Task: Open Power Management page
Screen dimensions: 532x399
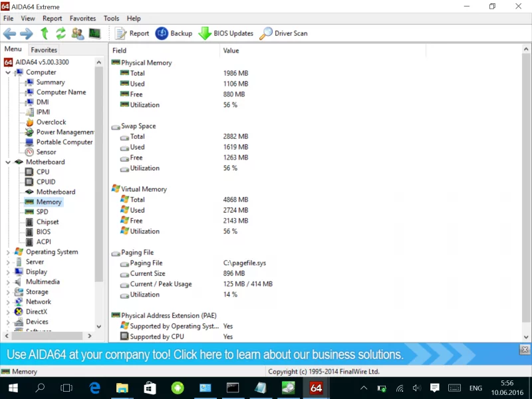Action: click(65, 132)
